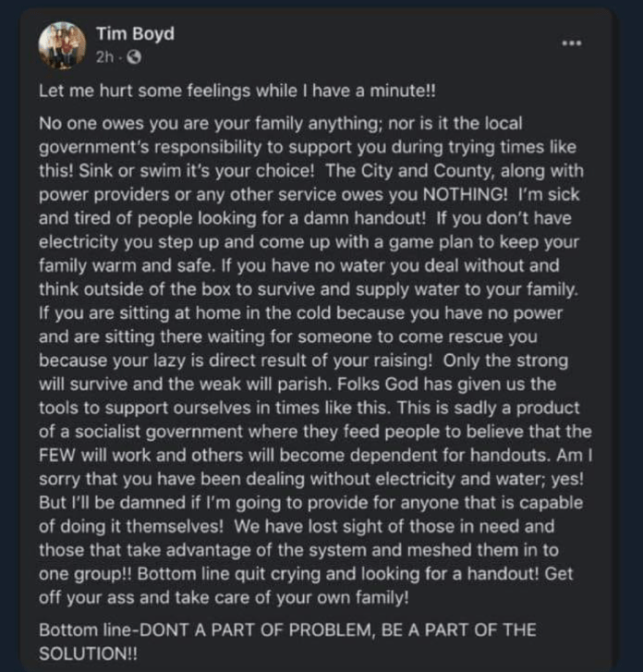
Task: Open Tim Boyd's profile picture
Action: tap(63, 46)
